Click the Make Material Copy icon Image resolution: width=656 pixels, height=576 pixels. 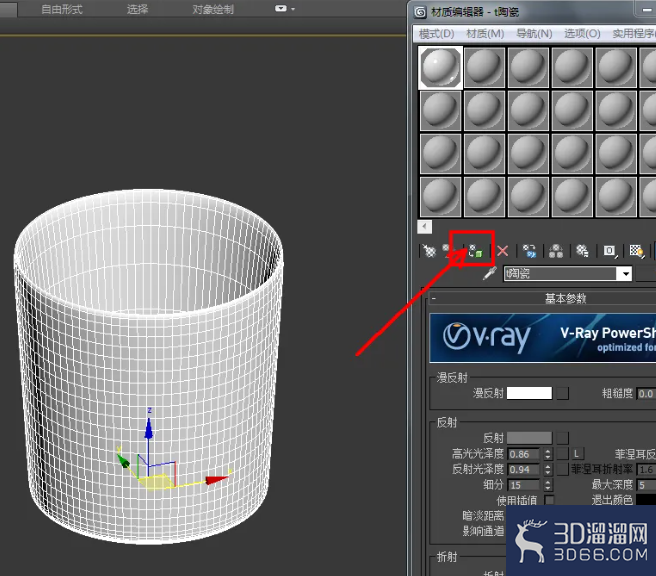click(529, 251)
